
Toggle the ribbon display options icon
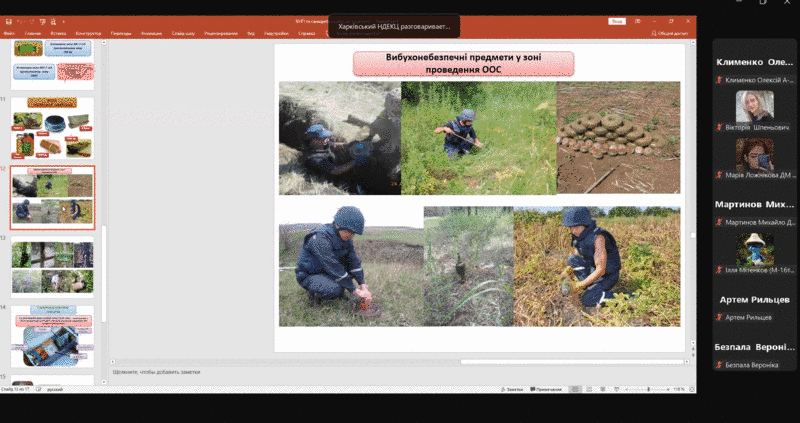(x=638, y=21)
